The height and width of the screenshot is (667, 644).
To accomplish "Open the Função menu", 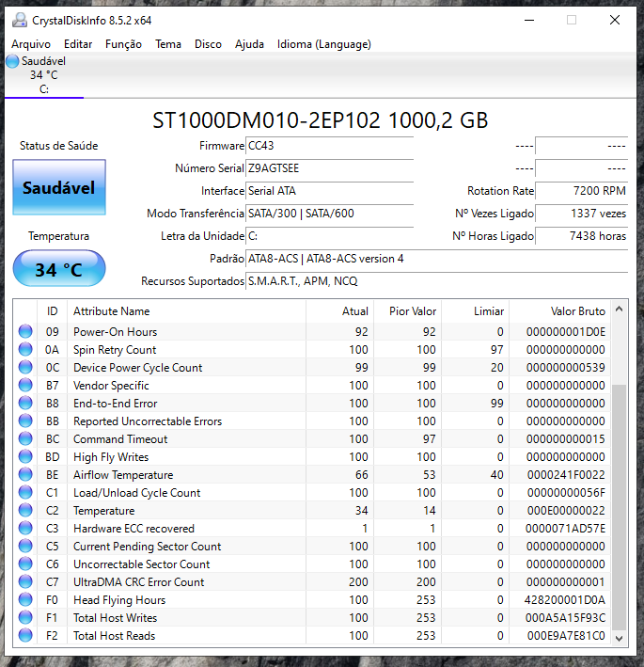I will pos(123,44).
